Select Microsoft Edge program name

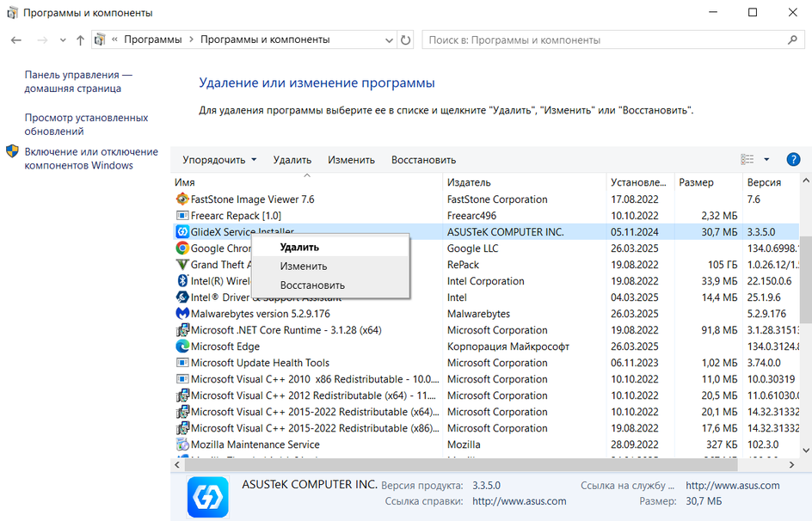point(225,346)
